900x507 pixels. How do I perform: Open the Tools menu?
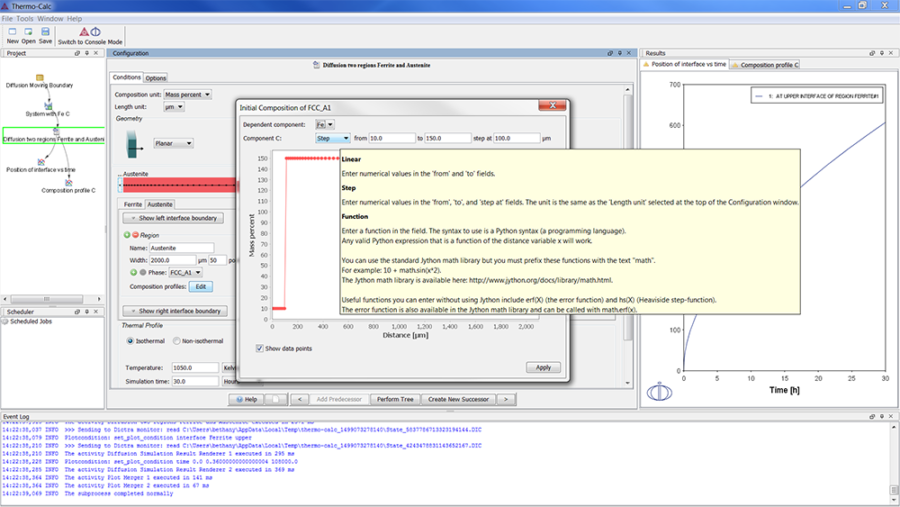click(25, 18)
